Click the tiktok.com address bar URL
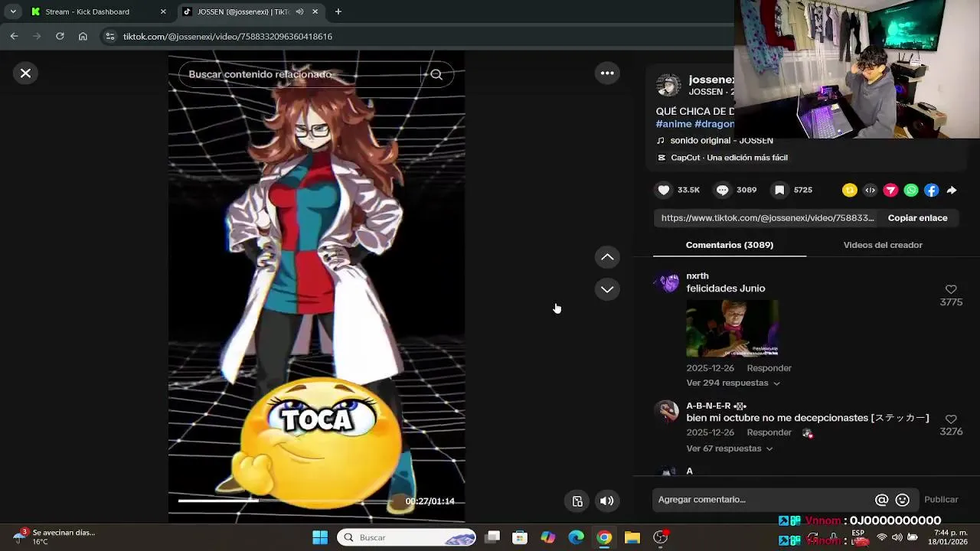The image size is (980, 551). click(x=227, y=37)
